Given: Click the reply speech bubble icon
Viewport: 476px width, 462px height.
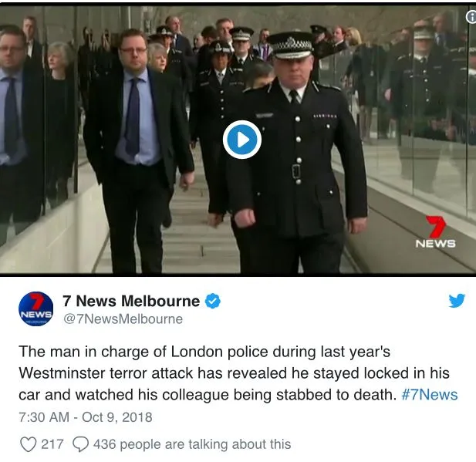Looking at the screenshot, I should [x=81, y=444].
